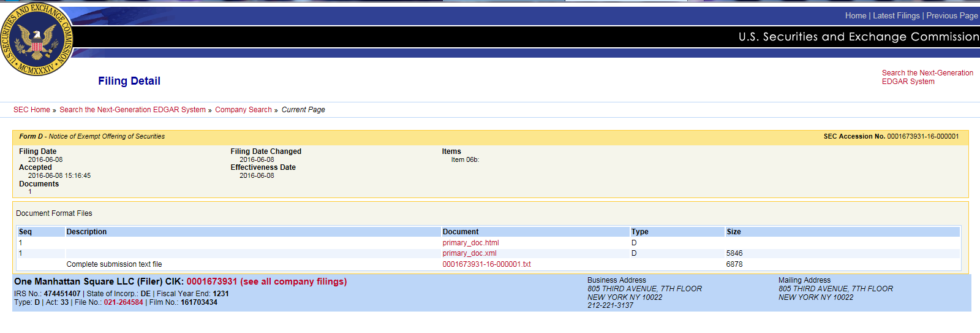Open the Home link in header
The height and width of the screenshot is (333, 980).
point(856,16)
